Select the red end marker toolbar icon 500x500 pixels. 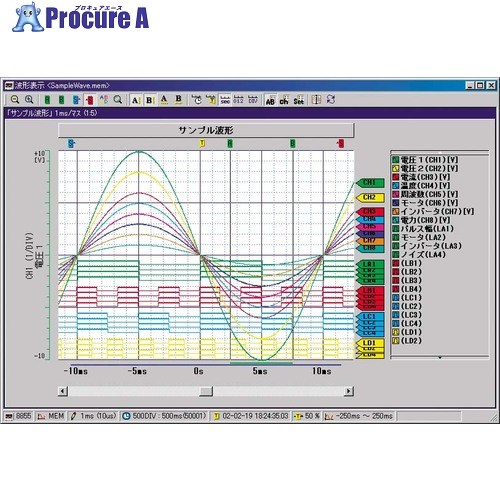pyautogui.click(x=89, y=100)
